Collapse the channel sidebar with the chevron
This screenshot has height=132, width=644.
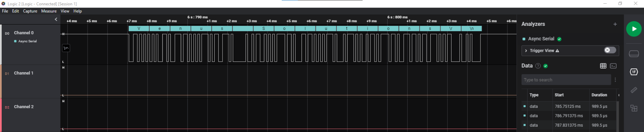click(56, 19)
